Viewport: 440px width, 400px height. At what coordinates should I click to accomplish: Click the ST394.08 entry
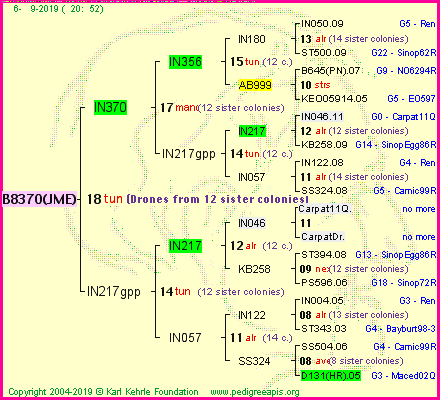(x=324, y=255)
